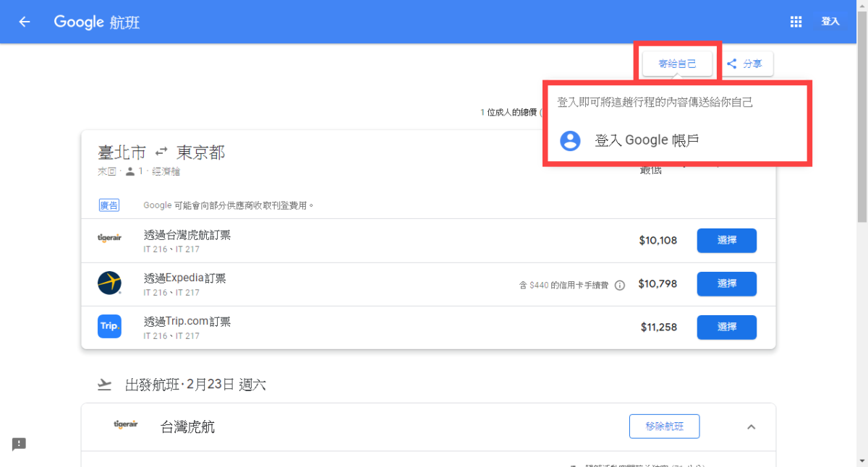Viewport: 868px width, 467px height.
Task: Click the $10,108 price
Action: coord(658,241)
